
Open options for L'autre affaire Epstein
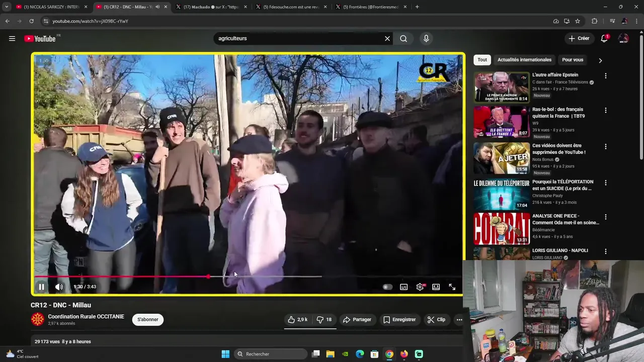(x=606, y=76)
